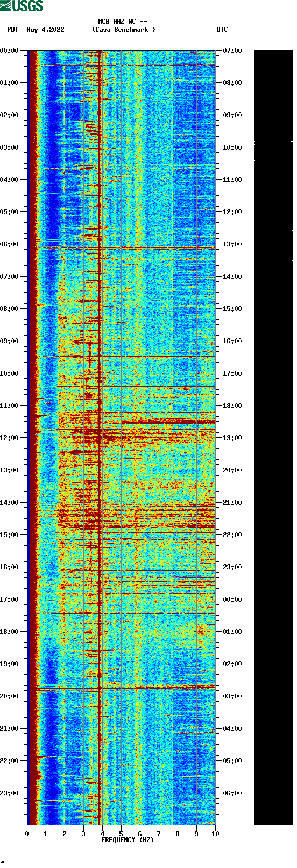Click the UTC time label '00:00'
The image size is (297, 868).
[232, 599]
